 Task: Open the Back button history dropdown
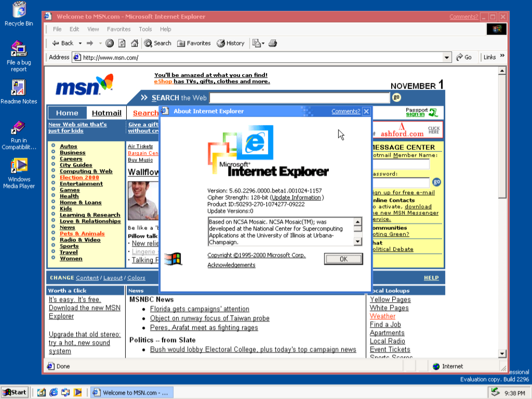(x=80, y=43)
